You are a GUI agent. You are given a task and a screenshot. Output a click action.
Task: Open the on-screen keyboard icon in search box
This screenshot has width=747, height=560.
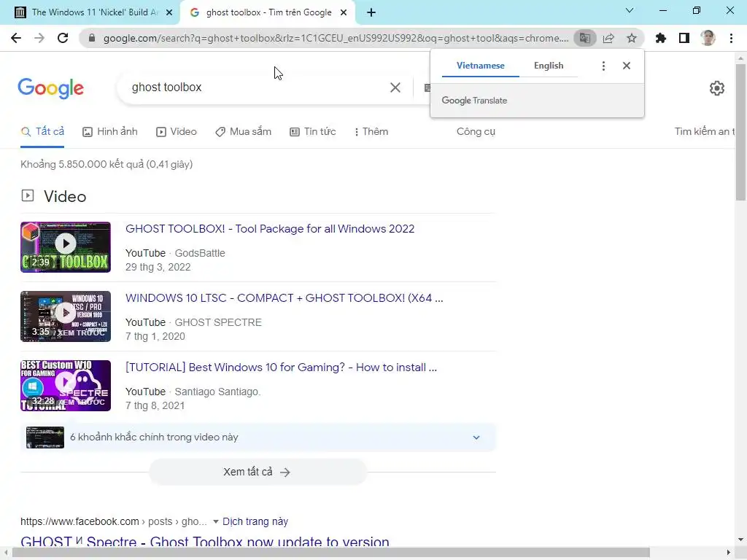pyautogui.click(x=427, y=87)
